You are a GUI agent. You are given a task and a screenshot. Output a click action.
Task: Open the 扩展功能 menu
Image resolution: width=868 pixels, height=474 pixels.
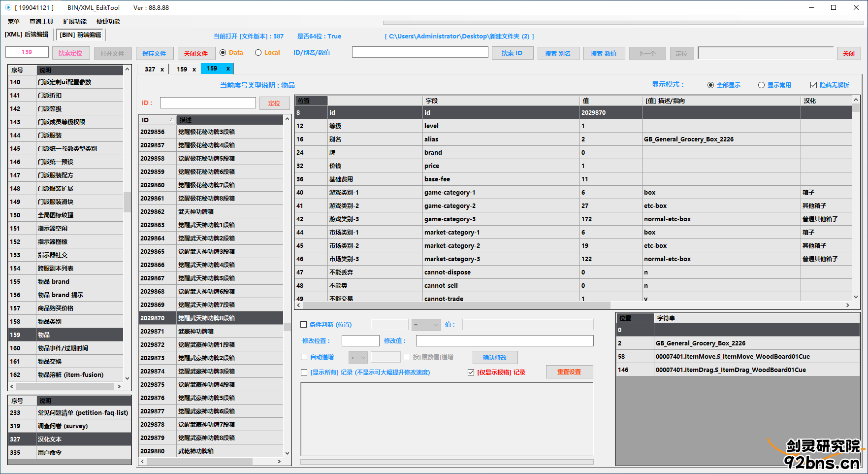click(x=75, y=22)
